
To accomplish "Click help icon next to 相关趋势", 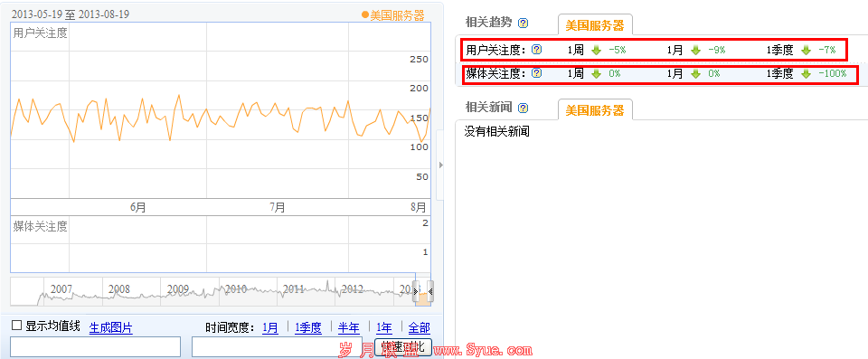I will (x=524, y=24).
